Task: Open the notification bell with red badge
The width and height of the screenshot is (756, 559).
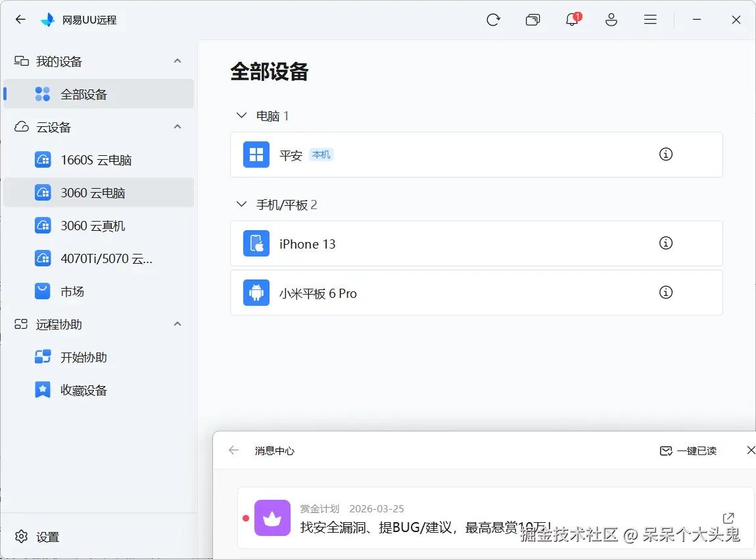Action: 571,20
